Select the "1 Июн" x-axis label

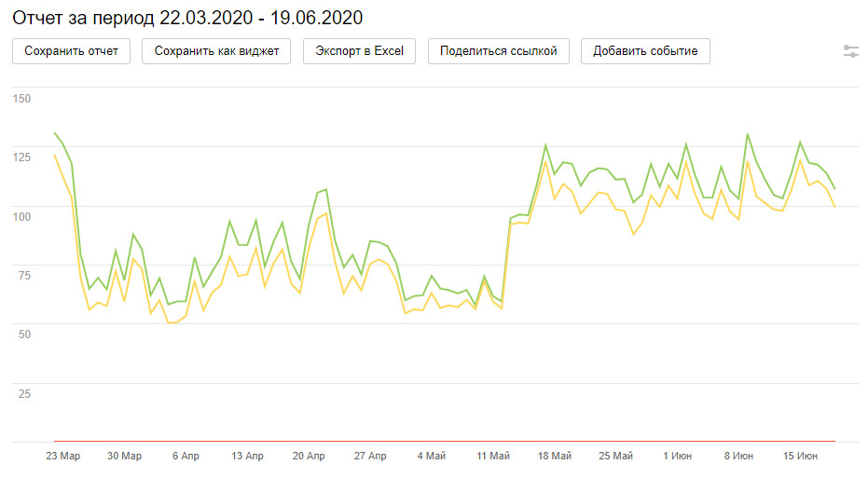point(678,457)
